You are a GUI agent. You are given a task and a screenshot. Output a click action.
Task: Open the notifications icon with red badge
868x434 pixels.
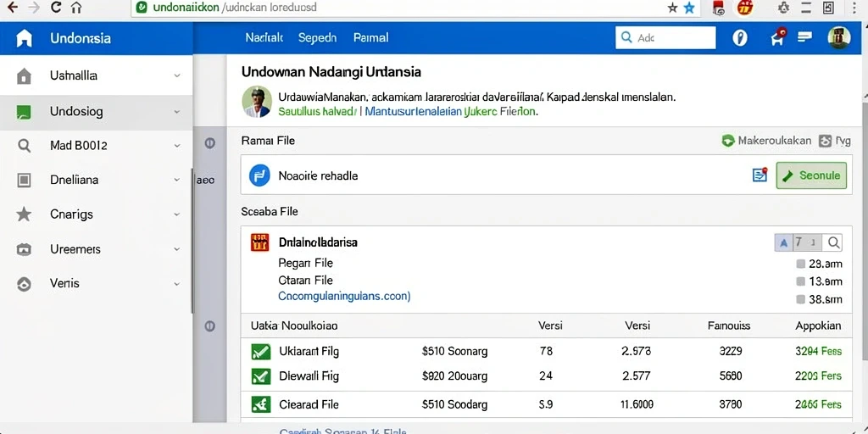pyautogui.click(x=778, y=36)
